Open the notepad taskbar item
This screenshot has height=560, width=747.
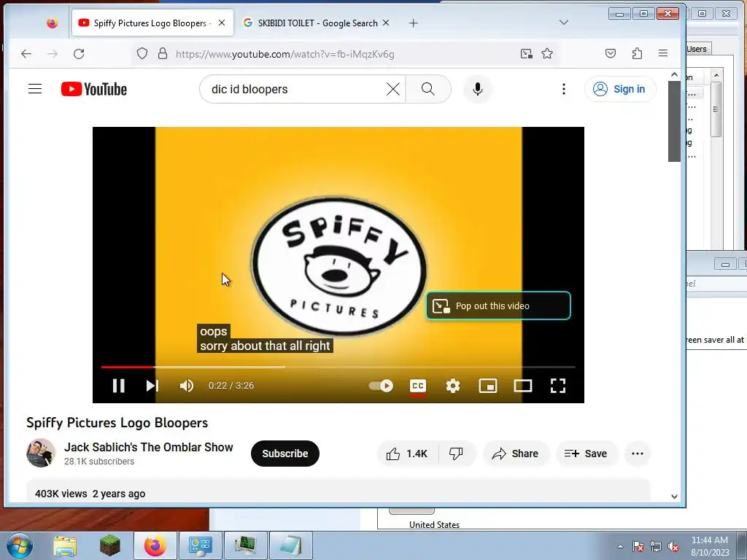pos(291,545)
